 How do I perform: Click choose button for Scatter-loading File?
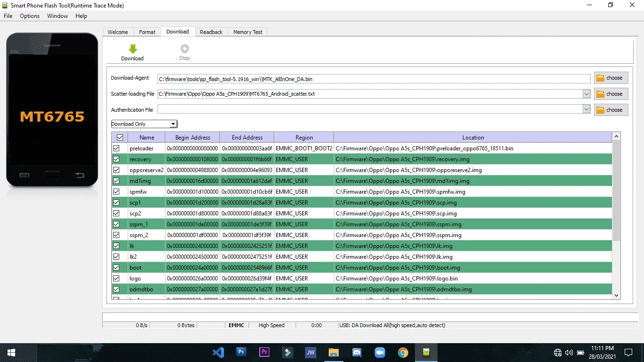(x=611, y=94)
